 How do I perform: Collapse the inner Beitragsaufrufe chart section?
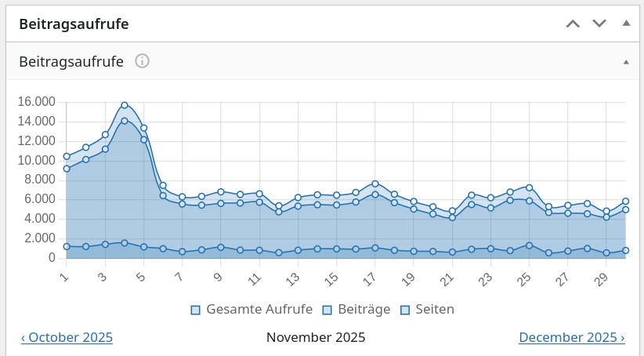(626, 61)
